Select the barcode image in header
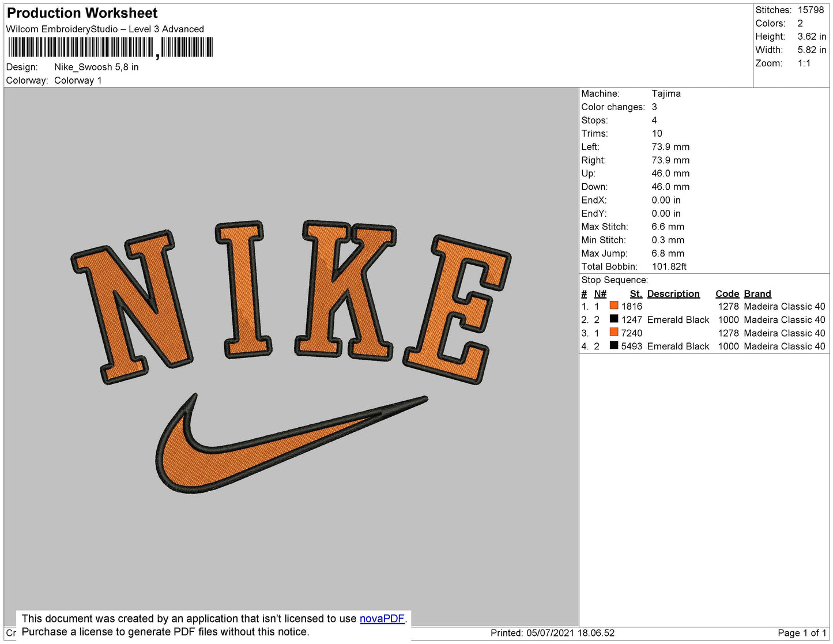The height and width of the screenshot is (644, 833). 111,47
